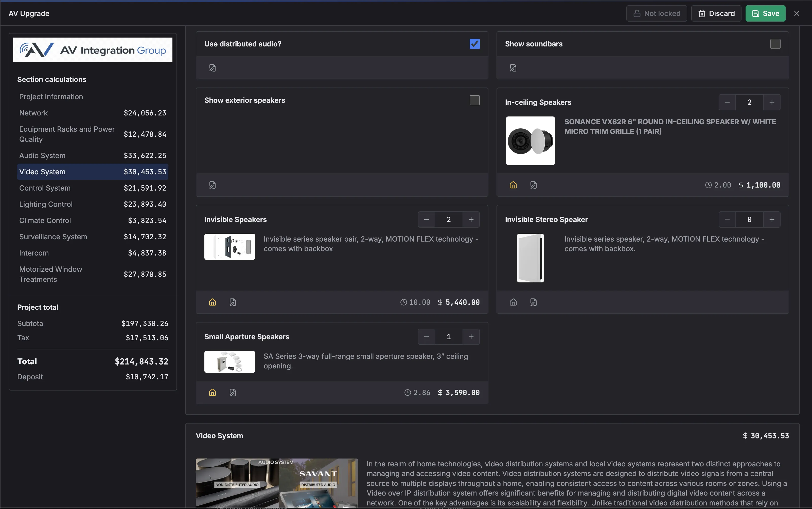Click the Total $214,843.32 amount
Viewport: 812px width, 509px height.
[x=141, y=362]
